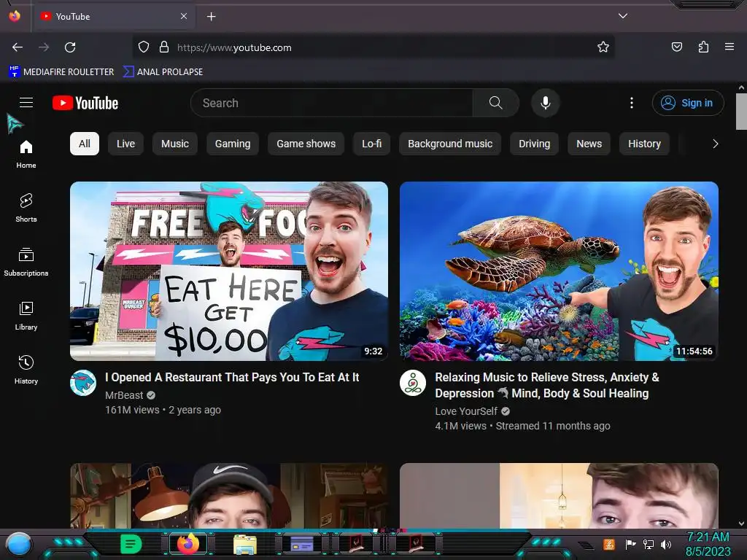
Task: Open the thumbnail with the Nike cap
Action: coord(229,495)
